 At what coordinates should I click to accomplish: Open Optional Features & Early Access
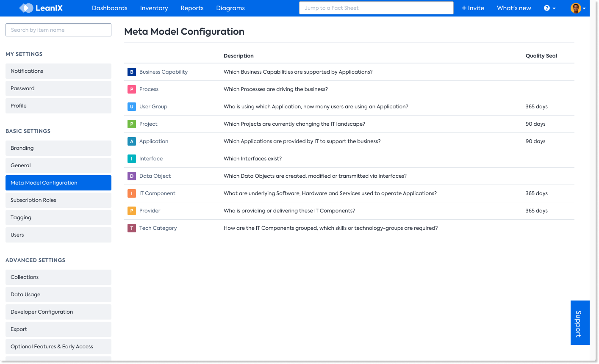pos(58,347)
